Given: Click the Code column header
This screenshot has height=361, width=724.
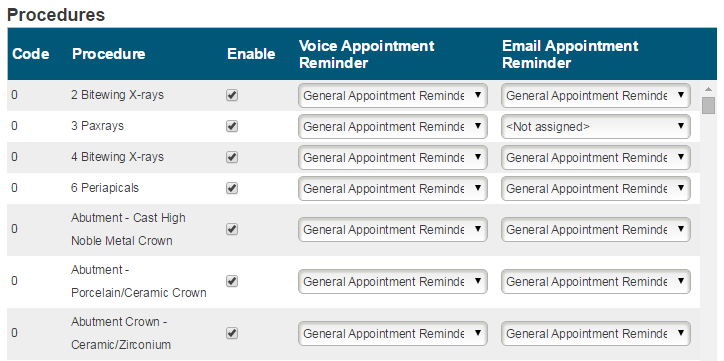Looking at the screenshot, I should click(30, 54).
